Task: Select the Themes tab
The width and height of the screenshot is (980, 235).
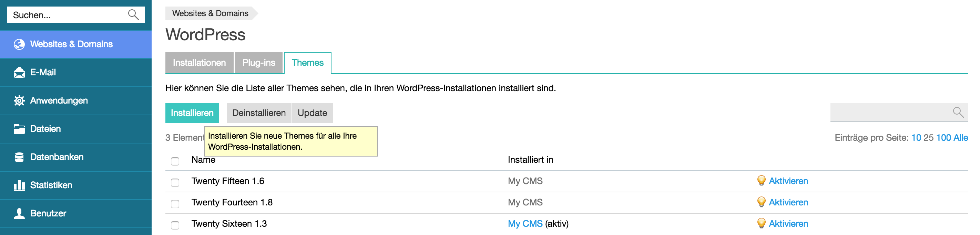Action: [307, 63]
